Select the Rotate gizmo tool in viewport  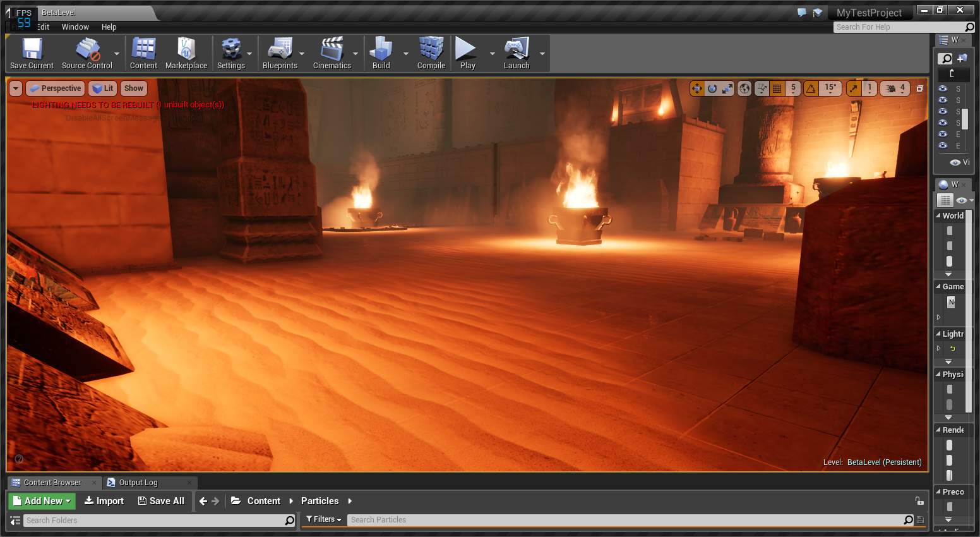[x=712, y=88]
